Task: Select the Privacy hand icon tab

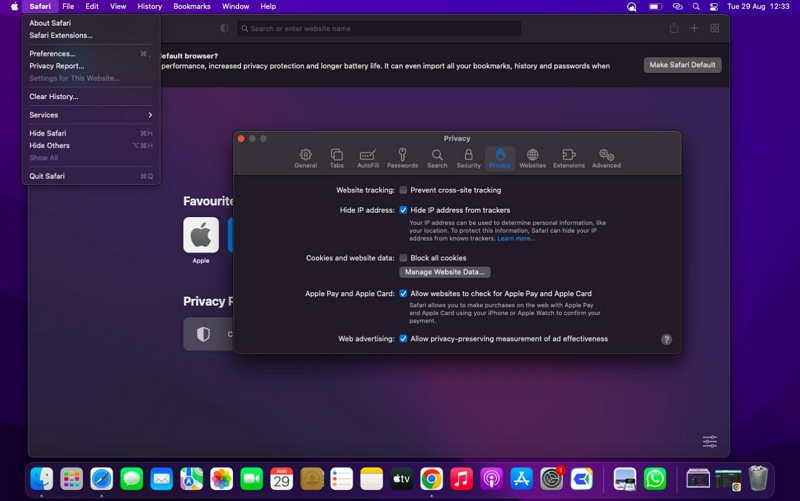Action: point(499,159)
